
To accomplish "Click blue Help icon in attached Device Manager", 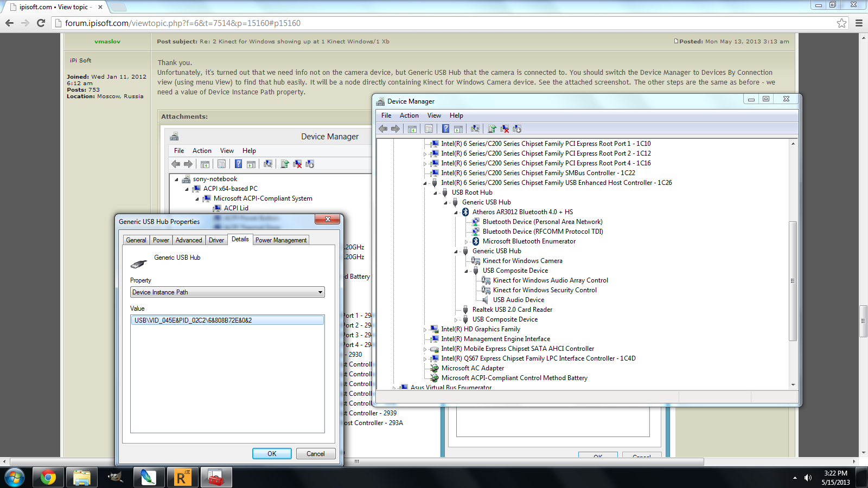I will coord(238,164).
